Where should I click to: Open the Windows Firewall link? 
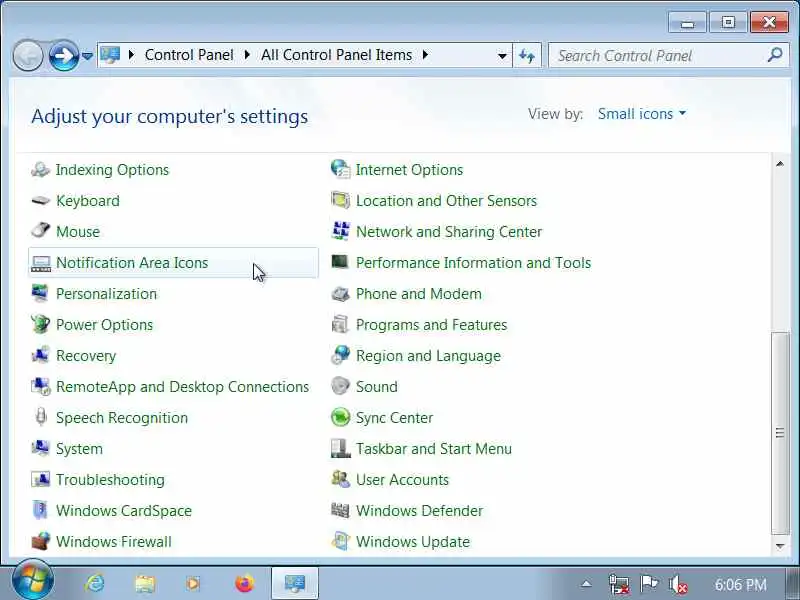[114, 542]
